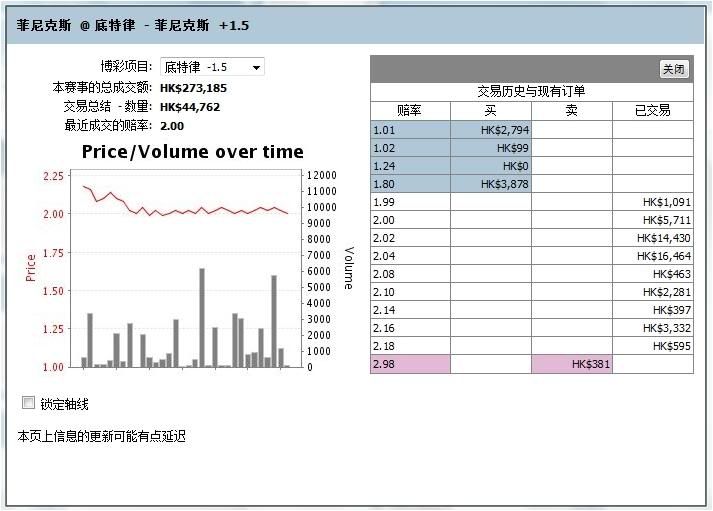
Task: Click the 关闭 close button
Action: (674, 69)
